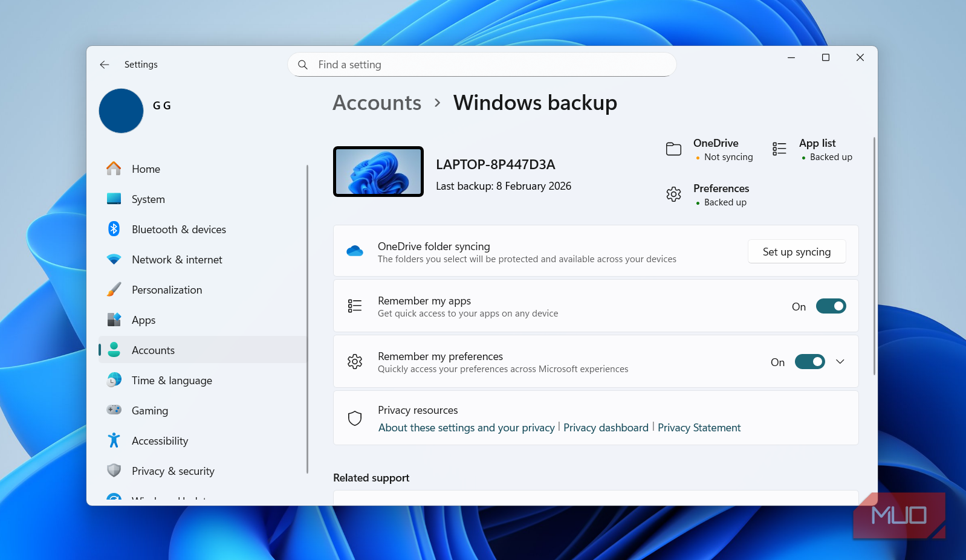Click the OneDrive cloud icon

[355, 251]
